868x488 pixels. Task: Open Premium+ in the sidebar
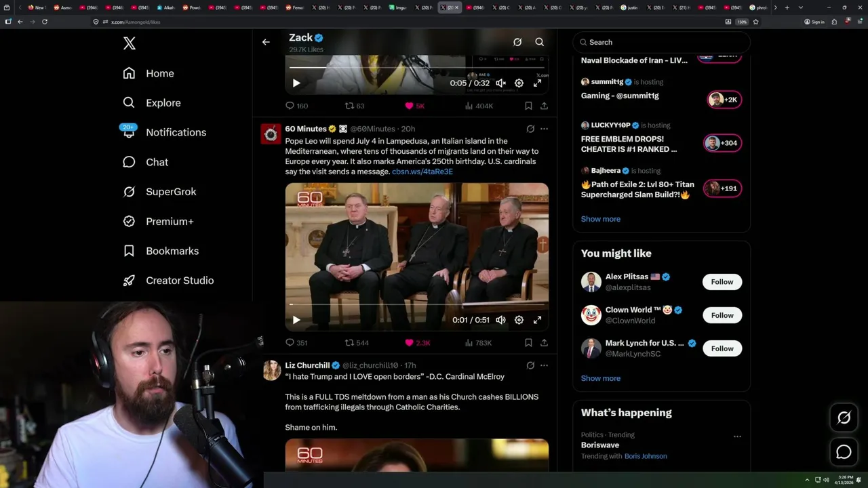(x=158, y=221)
